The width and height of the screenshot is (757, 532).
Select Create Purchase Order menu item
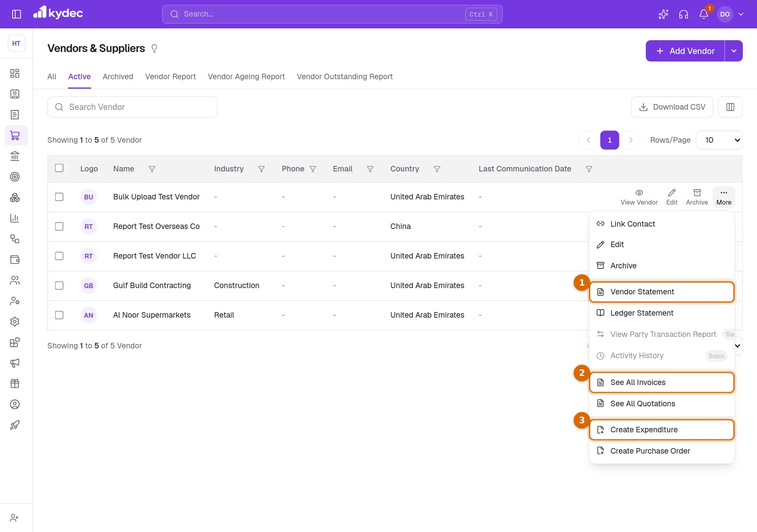pyautogui.click(x=662, y=451)
